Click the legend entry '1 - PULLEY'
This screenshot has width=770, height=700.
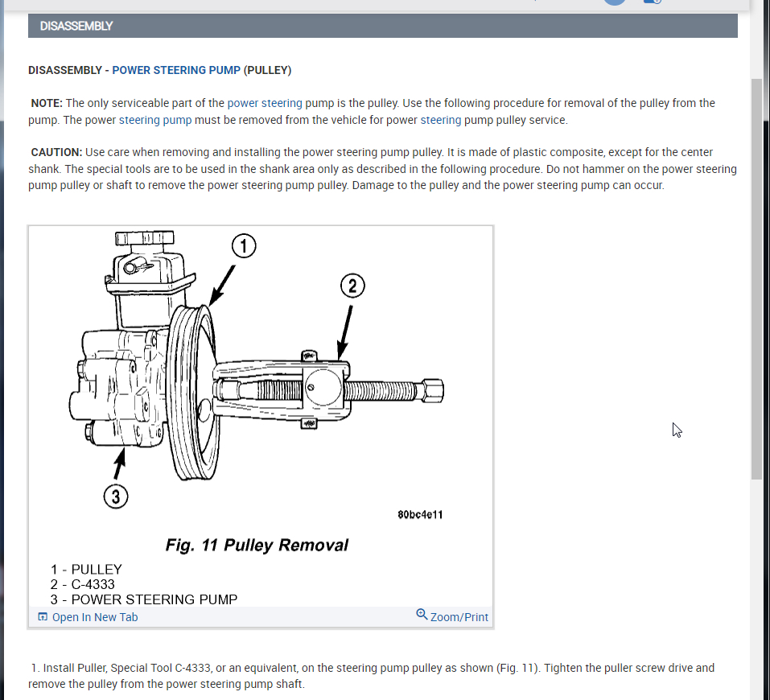coord(86,570)
